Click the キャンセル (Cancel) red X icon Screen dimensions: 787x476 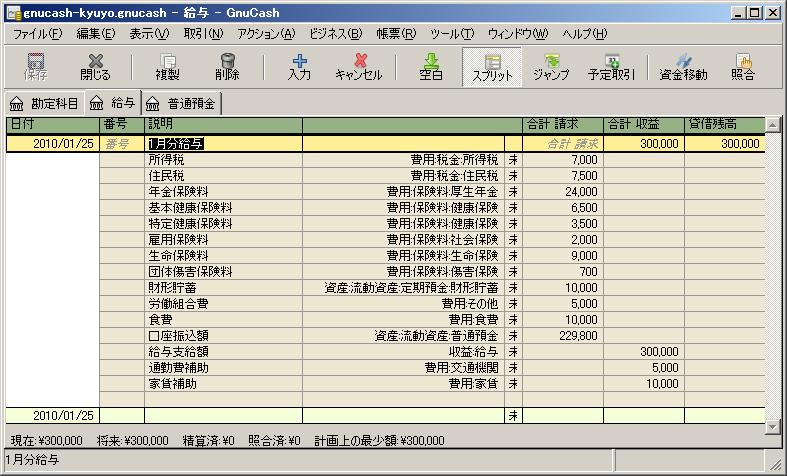[359, 66]
